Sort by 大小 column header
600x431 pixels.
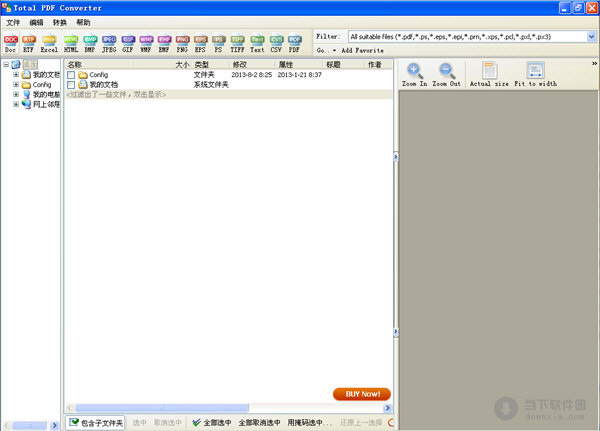(x=183, y=64)
